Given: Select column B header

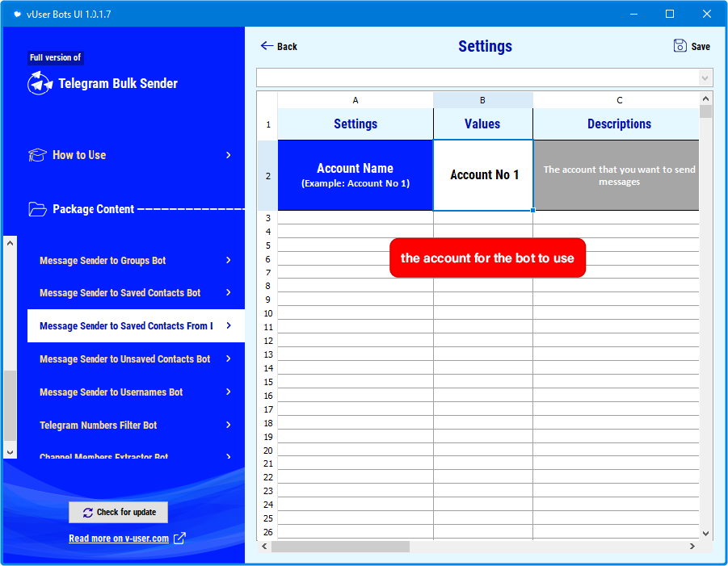Looking at the screenshot, I should 483,100.
